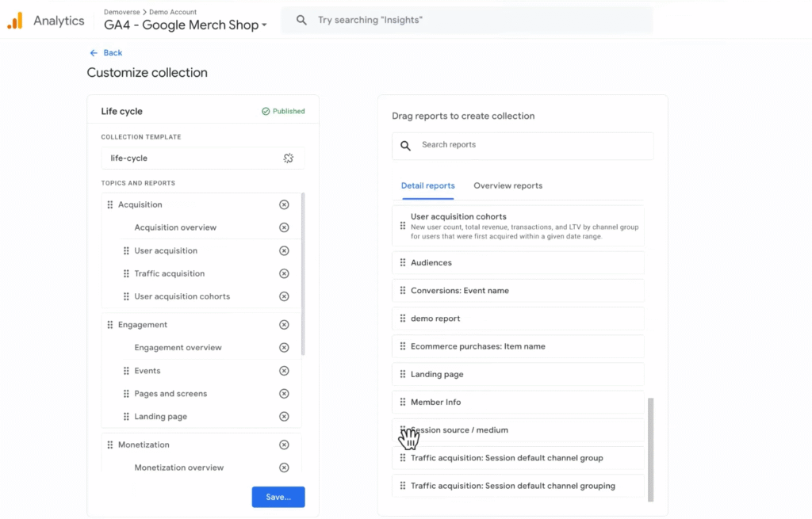Click the Published status indicator
The width and height of the screenshot is (812, 519).
(x=283, y=111)
